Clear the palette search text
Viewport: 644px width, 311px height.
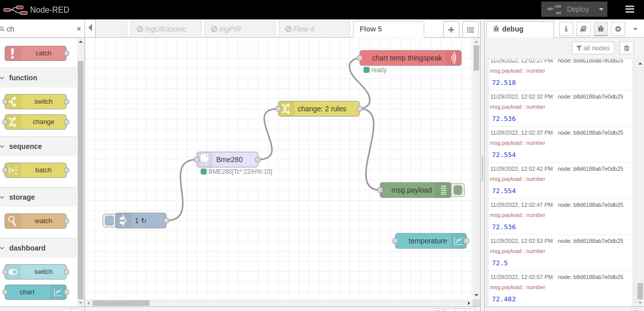[x=79, y=29]
